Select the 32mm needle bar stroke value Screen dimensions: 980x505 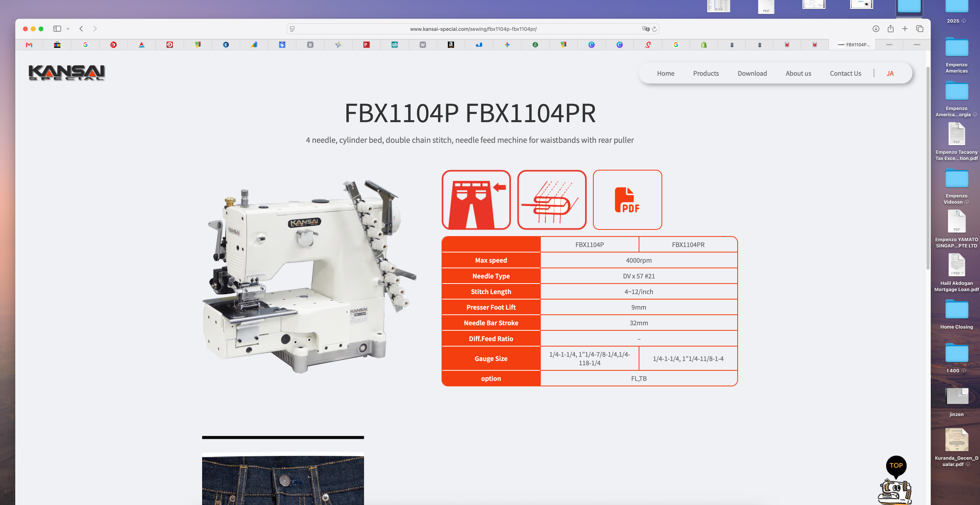639,323
